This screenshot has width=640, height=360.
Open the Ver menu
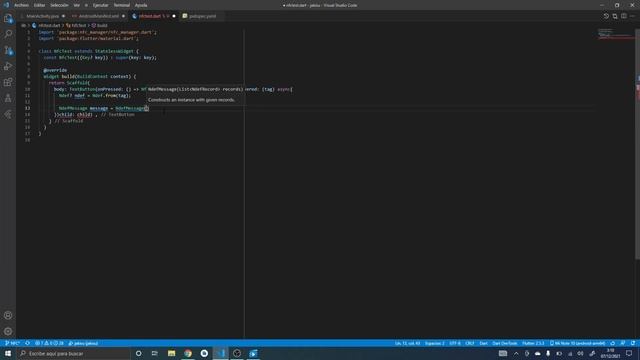pos(77,5)
